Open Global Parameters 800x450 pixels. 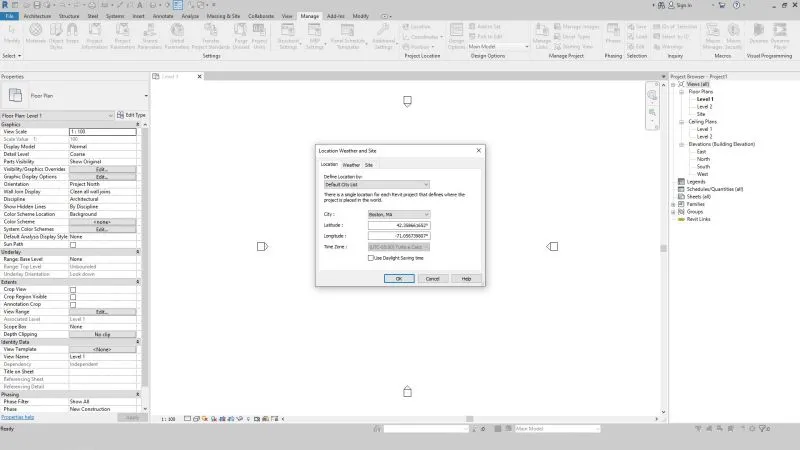177,36
